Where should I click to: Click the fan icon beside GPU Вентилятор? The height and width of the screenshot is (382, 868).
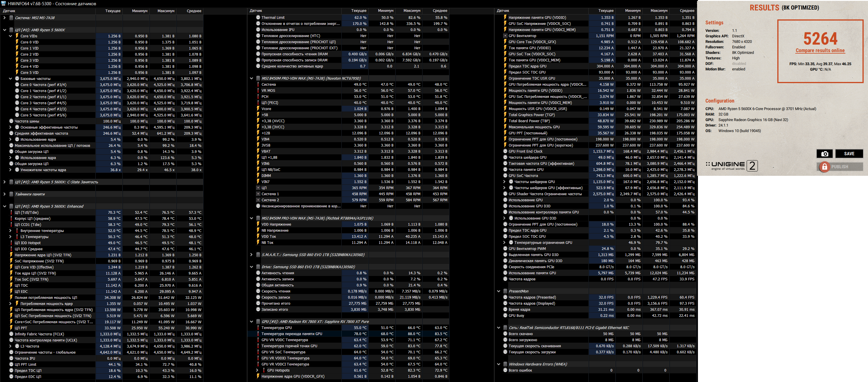[x=505, y=36]
